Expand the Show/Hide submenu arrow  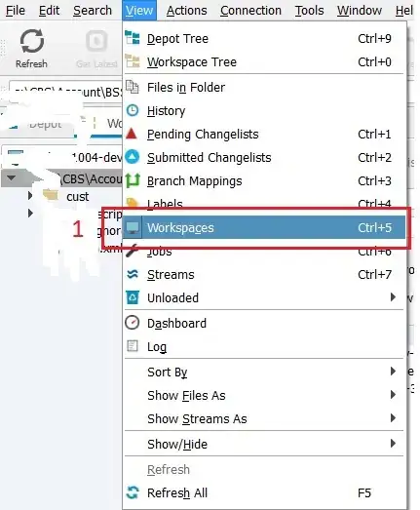click(x=393, y=444)
